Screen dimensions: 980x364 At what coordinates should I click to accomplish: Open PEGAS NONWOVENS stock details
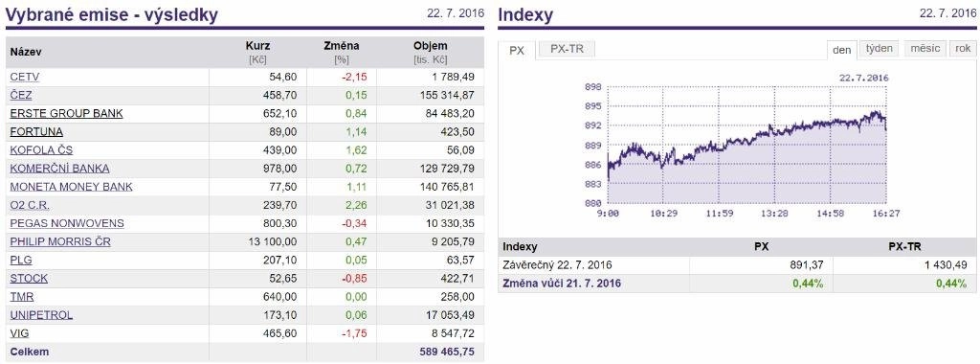click(x=67, y=223)
